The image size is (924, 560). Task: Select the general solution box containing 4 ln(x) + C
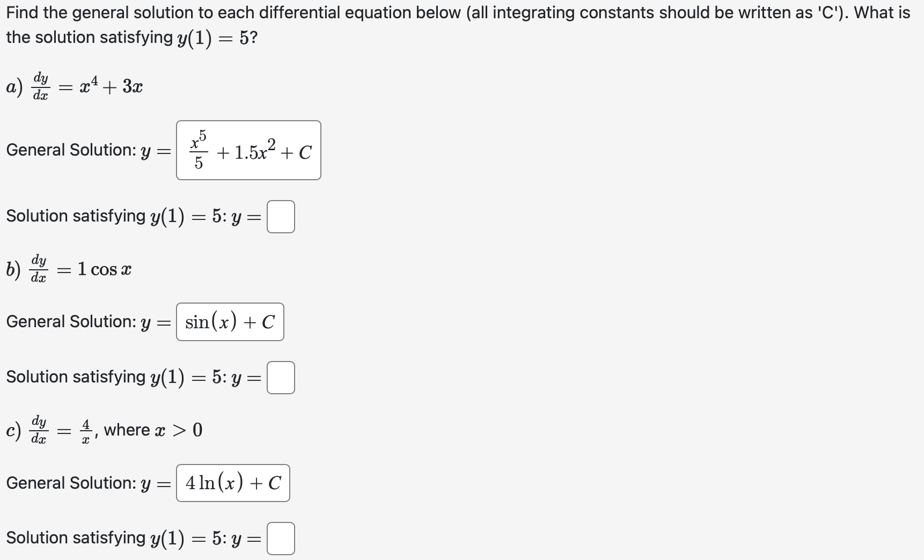click(232, 483)
